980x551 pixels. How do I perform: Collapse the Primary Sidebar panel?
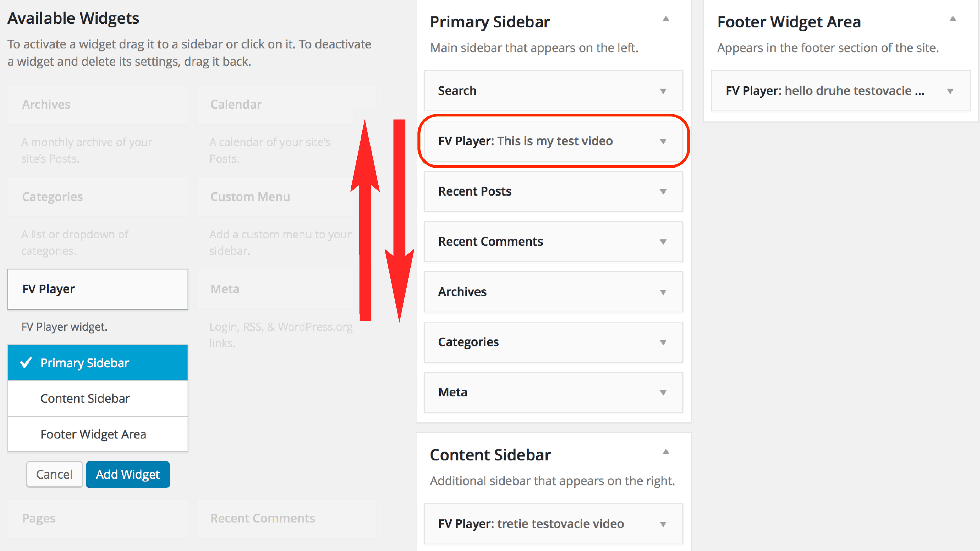(665, 18)
